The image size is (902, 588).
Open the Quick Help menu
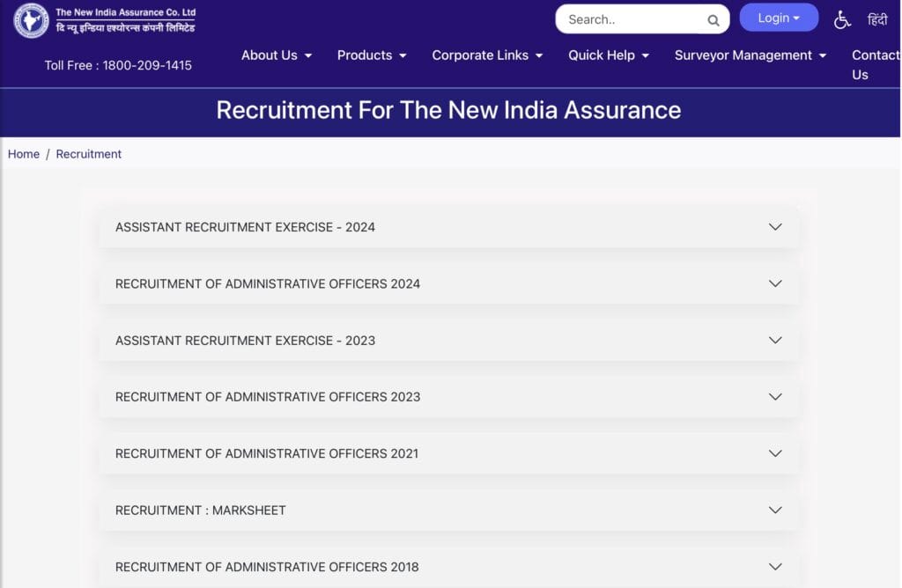(x=609, y=55)
